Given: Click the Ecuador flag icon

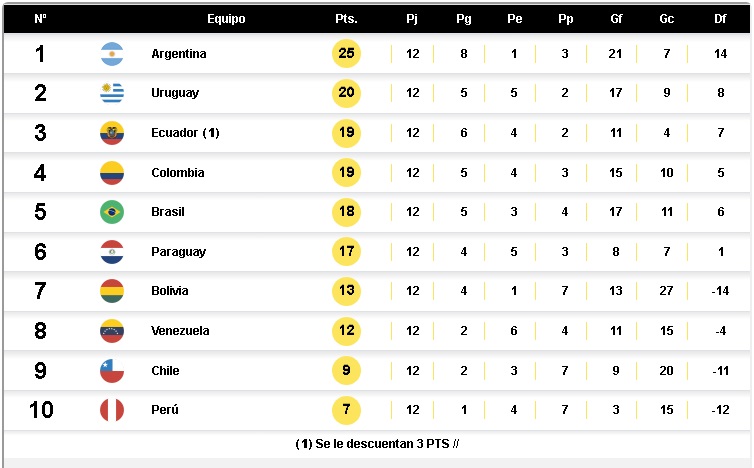Looking at the screenshot, I should tap(112, 133).
